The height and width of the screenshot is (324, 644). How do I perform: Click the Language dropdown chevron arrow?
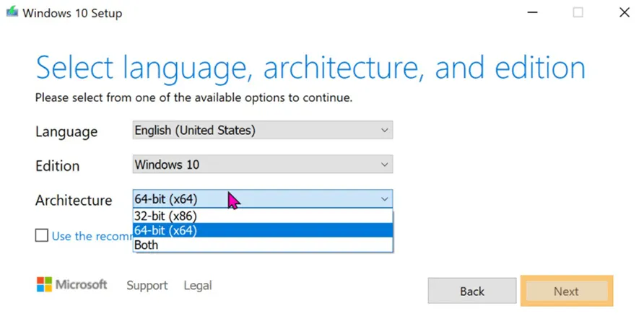pyautogui.click(x=384, y=130)
